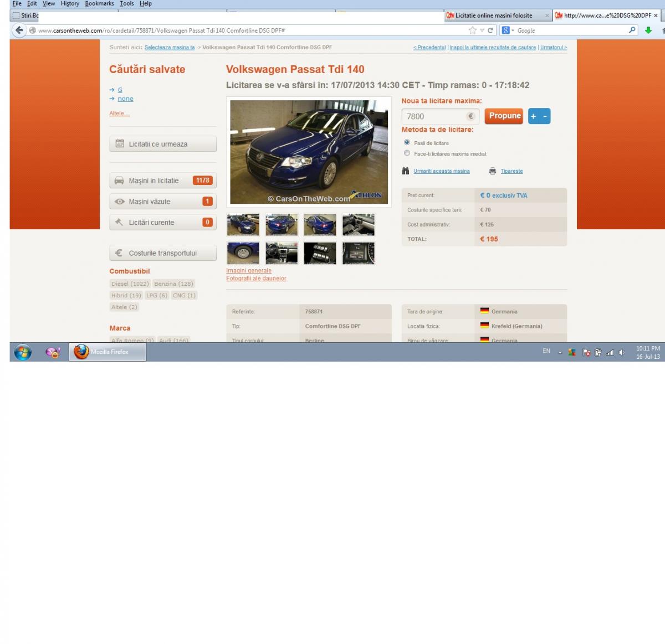This screenshot has height=644, width=665.
Task: Click the main blue Passat photo
Action: tap(309, 152)
